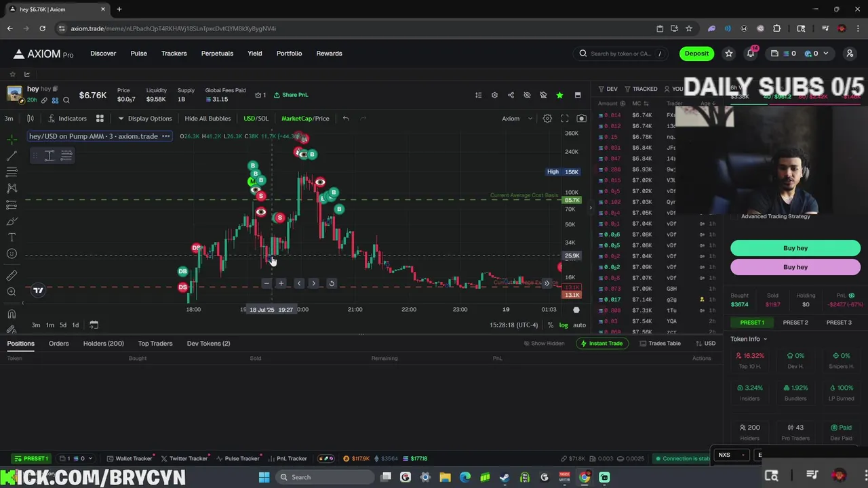Open the chart legend more options
This screenshot has width=868, height=488.
click(166, 136)
